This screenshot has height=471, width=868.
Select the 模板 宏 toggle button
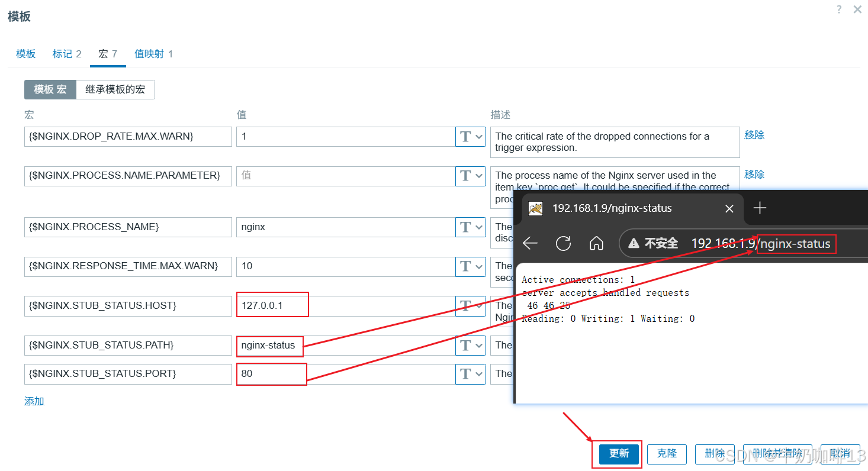(50, 89)
